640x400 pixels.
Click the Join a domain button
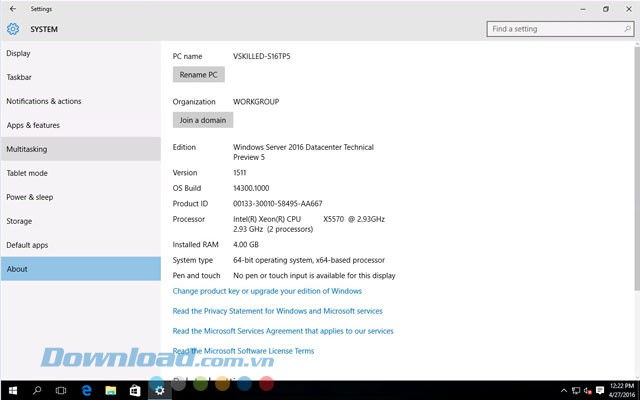tap(203, 120)
